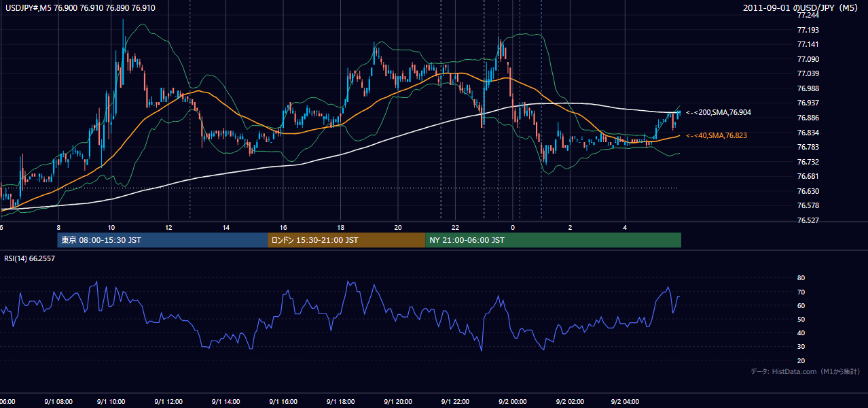Click hour tick 16 under the price chart

coord(283,228)
